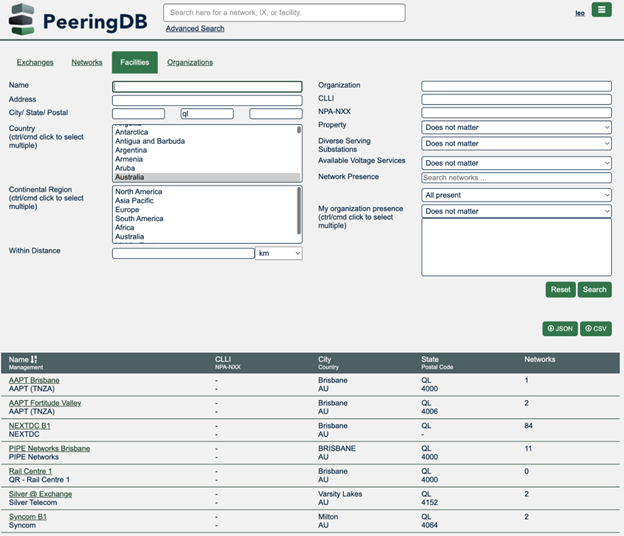Click the City column header

[x=324, y=359]
